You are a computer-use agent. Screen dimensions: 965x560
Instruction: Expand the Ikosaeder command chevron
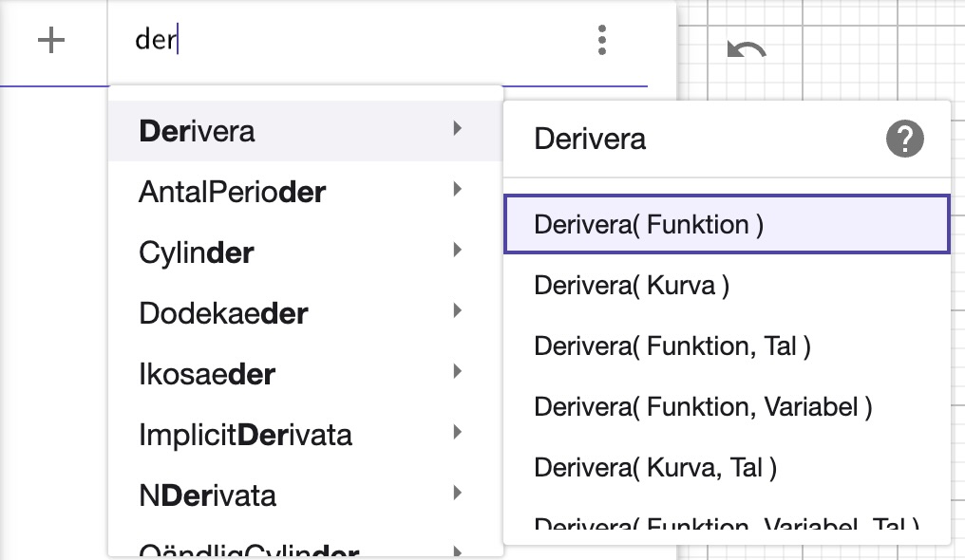tap(458, 372)
